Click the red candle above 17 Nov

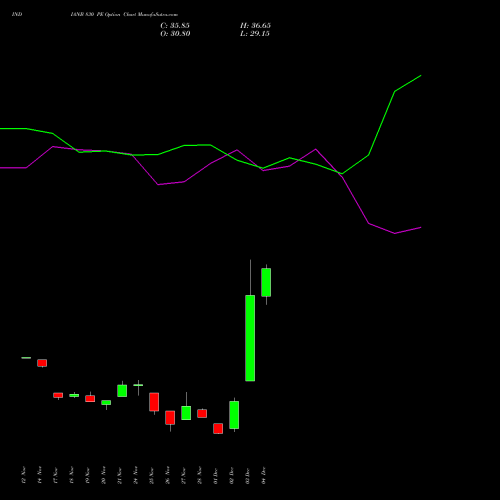tap(58, 395)
